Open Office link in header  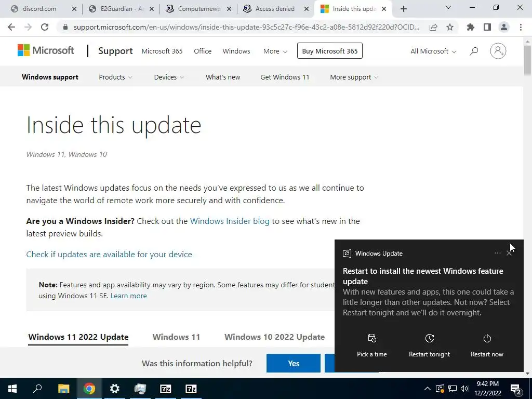tap(203, 51)
